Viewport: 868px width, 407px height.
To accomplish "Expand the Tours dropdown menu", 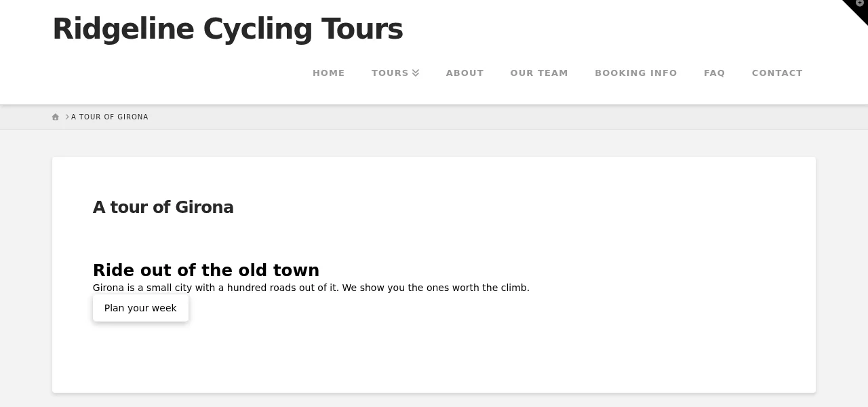I will point(395,73).
